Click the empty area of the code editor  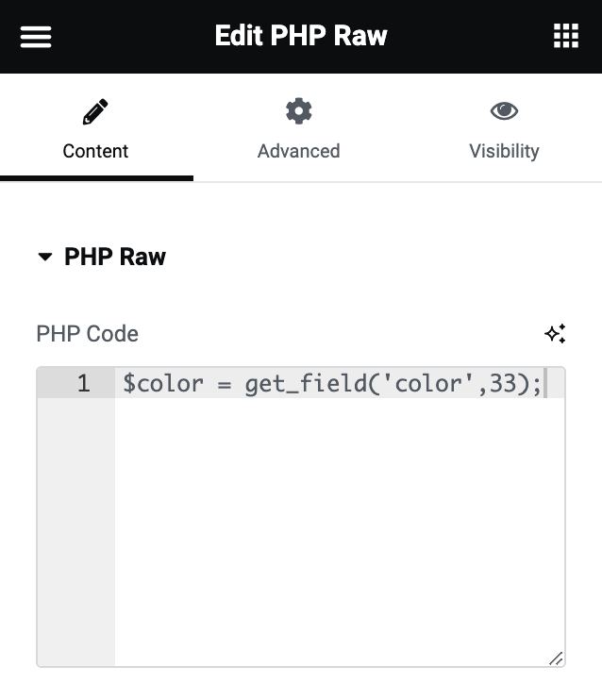(340, 528)
